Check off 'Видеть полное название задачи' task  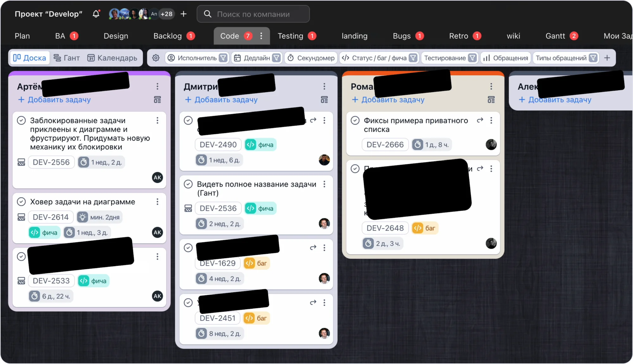pyautogui.click(x=188, y=184)
